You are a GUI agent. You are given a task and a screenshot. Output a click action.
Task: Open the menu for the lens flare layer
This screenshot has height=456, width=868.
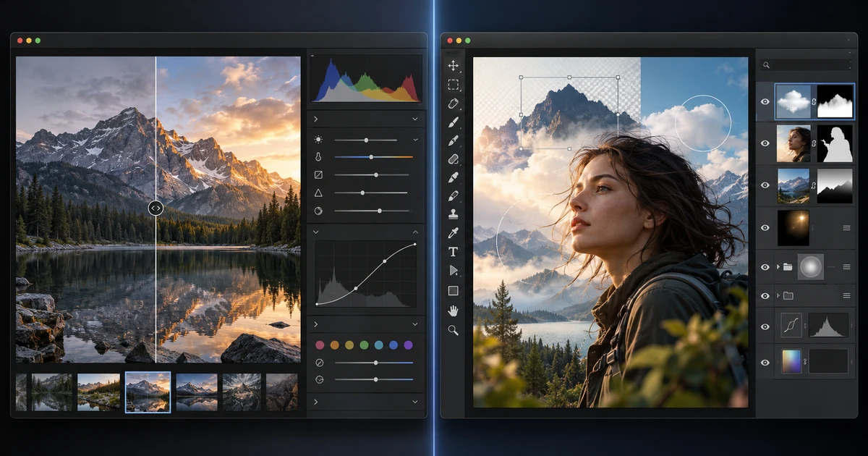pyautogui.click(x=846, y=228)
